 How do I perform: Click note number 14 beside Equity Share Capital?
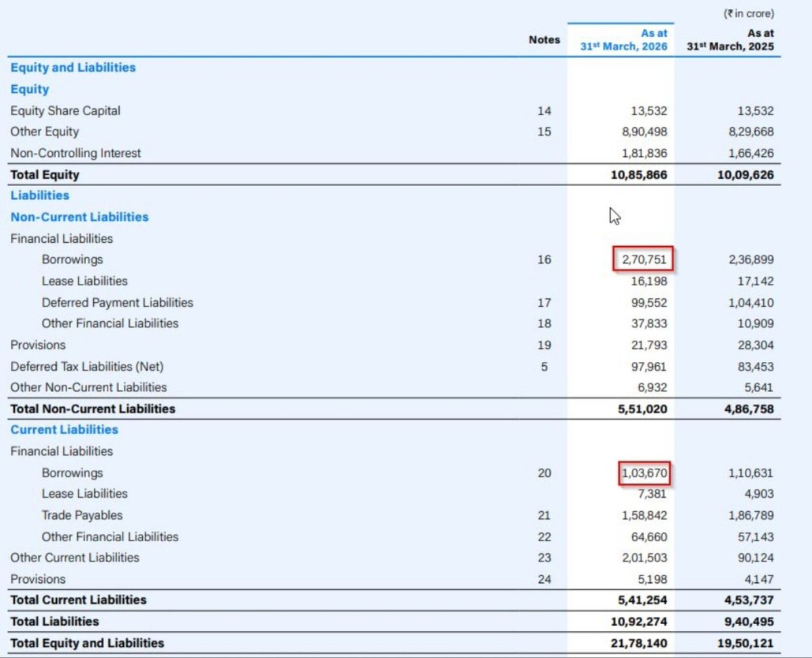(x=545, y=111)
